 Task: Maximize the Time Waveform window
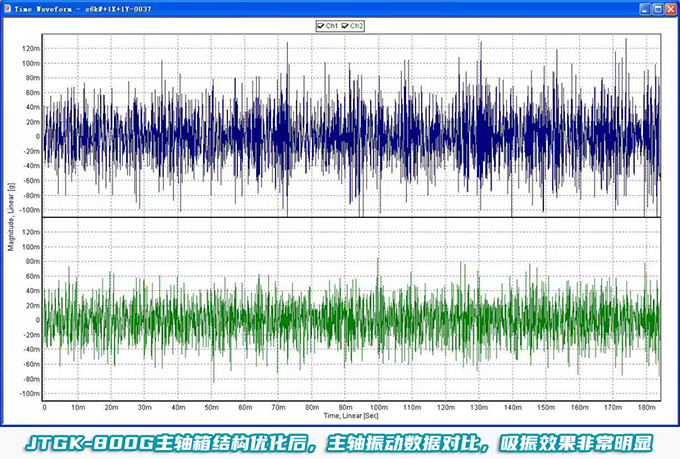coord(656,8)
